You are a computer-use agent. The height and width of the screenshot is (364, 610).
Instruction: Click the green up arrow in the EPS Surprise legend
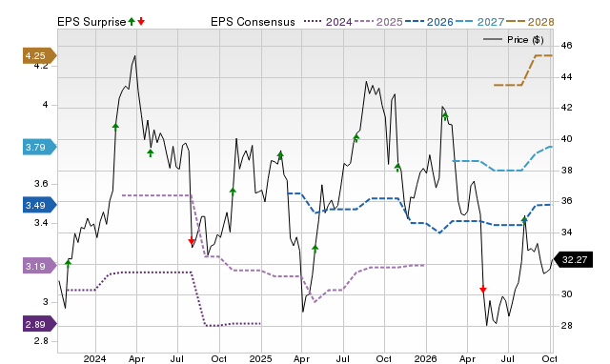point(132,21)
